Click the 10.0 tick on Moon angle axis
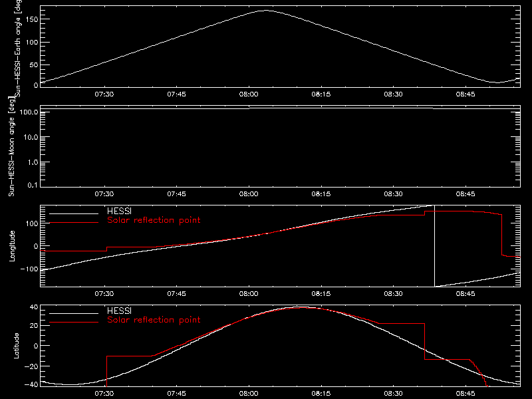The height and width of the screenshot is (399, 532). point(31,137)
